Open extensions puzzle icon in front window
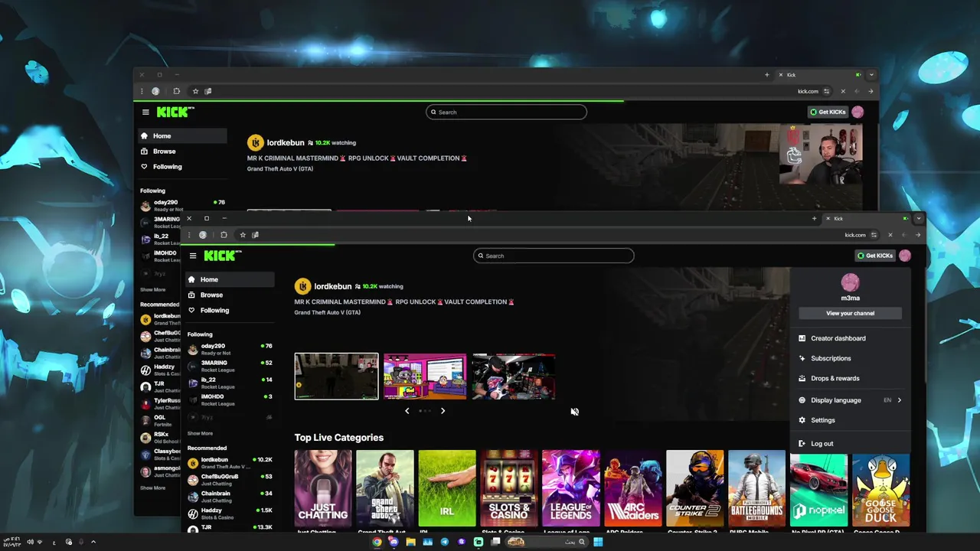The width and height of the screenshot is (980, 551). click(x=224, y=235)
